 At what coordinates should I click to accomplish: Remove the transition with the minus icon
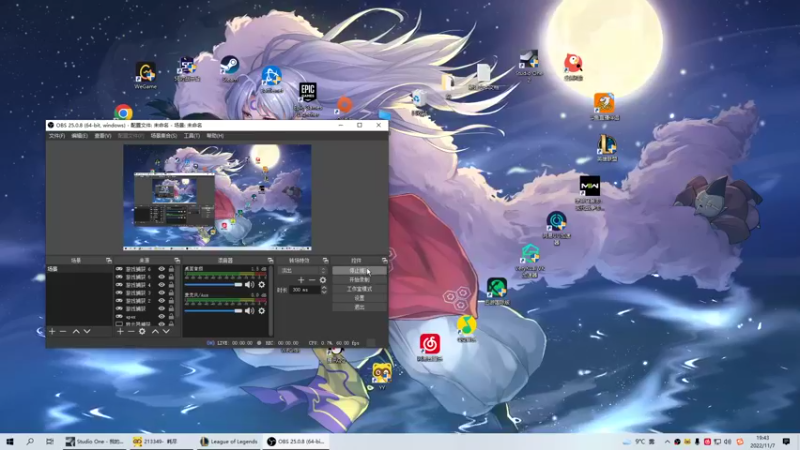[x=312, y=280]
